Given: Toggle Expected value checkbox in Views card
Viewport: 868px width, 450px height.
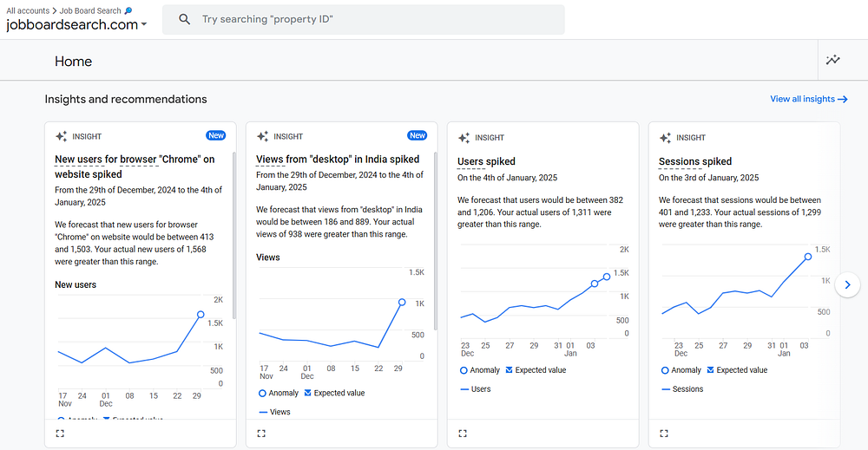Looking at the screenshot, I should (x=308, y=393).
